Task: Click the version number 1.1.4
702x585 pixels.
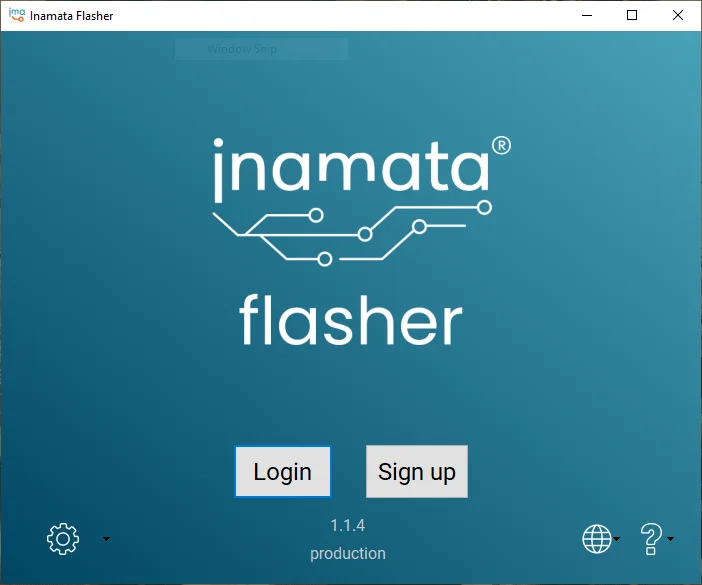Action: [347, 525]
